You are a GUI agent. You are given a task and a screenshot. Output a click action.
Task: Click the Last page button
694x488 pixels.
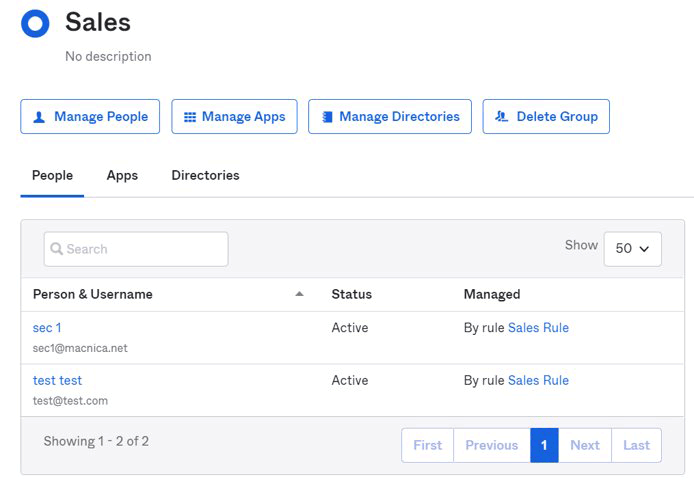click(x=636, y=445)
